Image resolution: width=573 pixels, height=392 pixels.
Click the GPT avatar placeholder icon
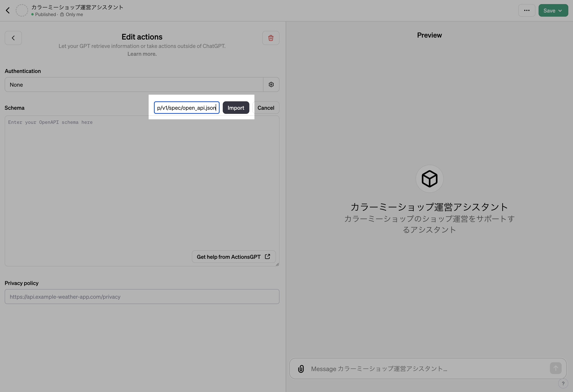click(22, 10)
